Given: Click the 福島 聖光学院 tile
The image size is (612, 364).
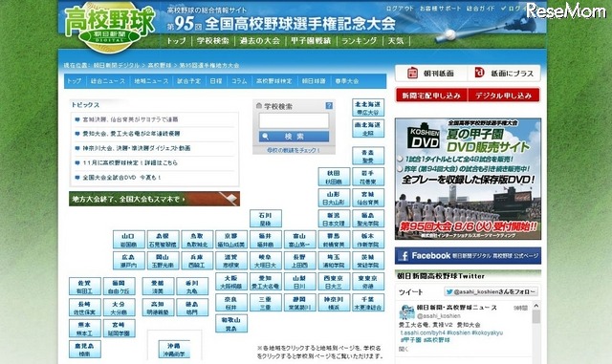Looking at the screenshot, I should [368, 219].
